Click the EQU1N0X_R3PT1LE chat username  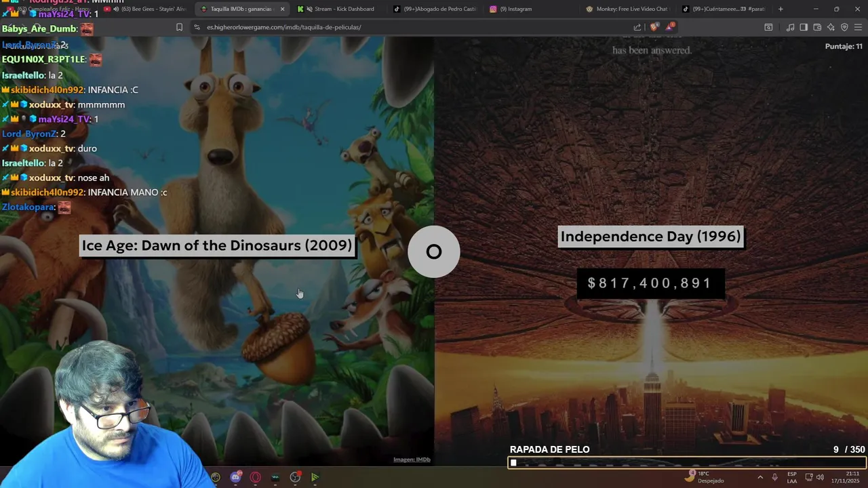coord(44,60)
